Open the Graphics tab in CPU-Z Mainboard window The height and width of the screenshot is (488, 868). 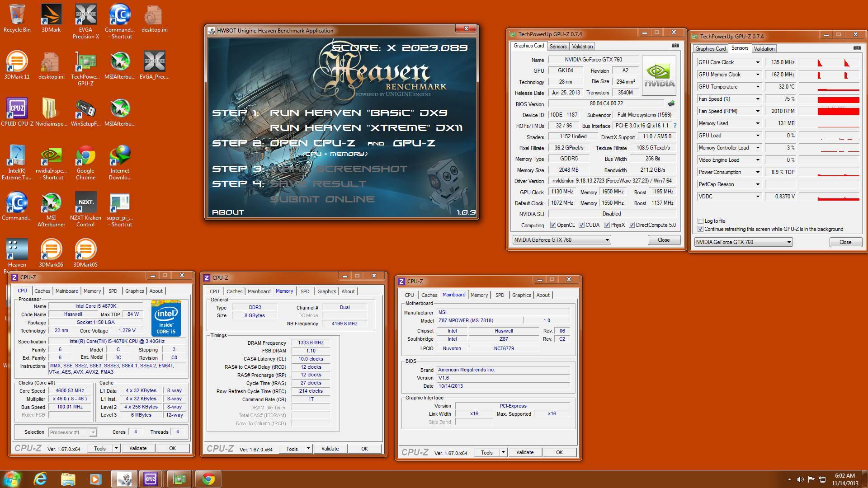coord(521,295)
